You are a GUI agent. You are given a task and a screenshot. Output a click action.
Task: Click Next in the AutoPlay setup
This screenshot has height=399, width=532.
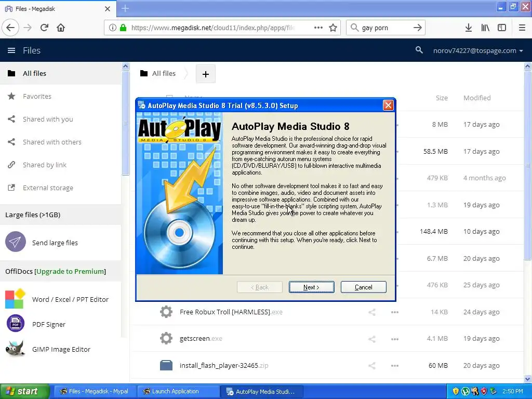tap(312, 287)
